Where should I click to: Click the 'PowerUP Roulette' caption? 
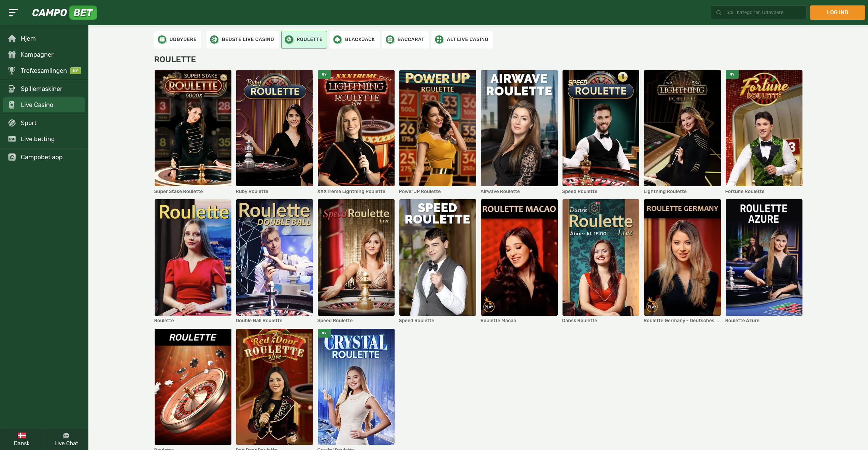tap(420, 192)
